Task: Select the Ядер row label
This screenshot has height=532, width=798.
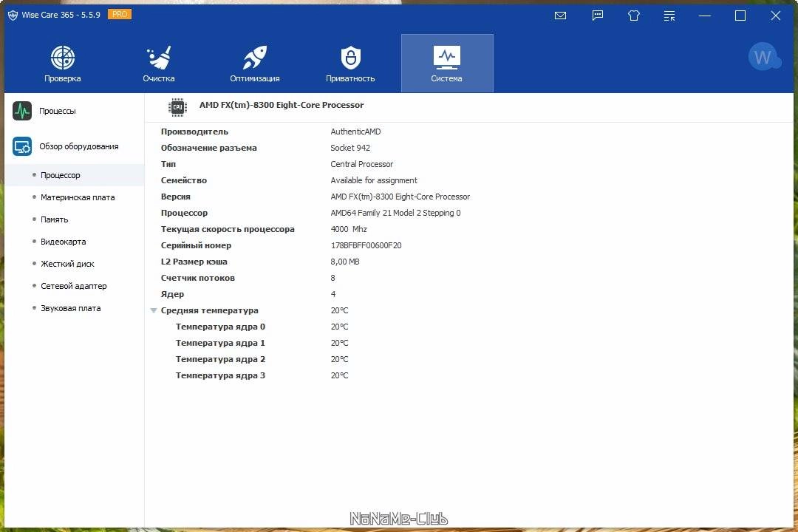Action: pyautogui.click(x=172, y=294)
